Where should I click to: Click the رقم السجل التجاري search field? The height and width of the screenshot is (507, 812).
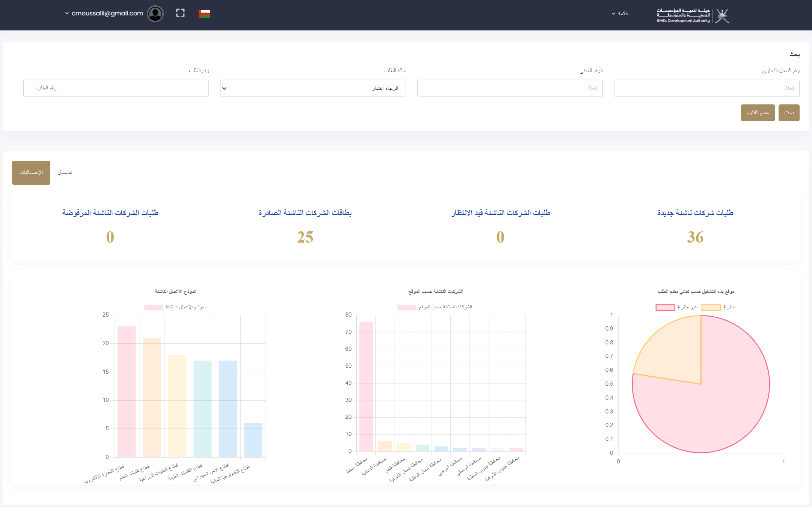coord(706,88)
